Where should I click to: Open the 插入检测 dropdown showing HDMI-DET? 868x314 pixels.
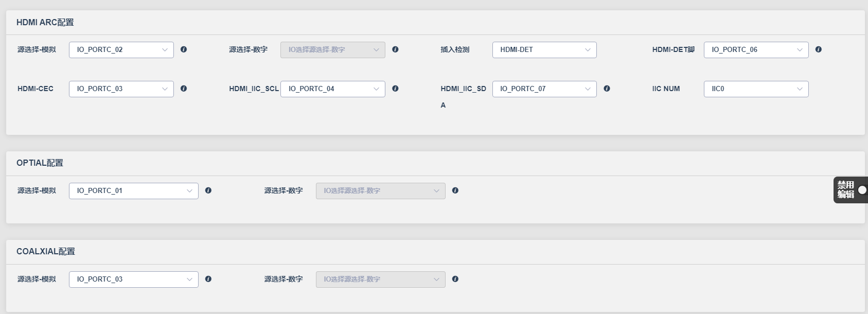pyautogui.click(x=544, y=50)
